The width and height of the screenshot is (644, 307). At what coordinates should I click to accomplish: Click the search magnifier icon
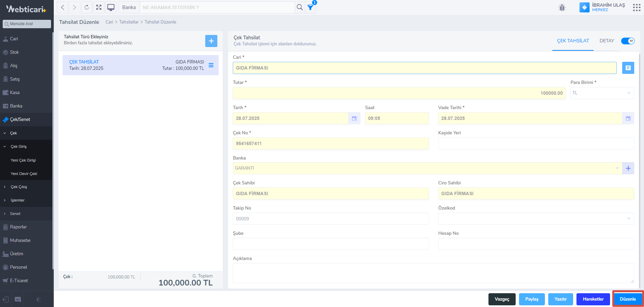(x=300, y=7)
